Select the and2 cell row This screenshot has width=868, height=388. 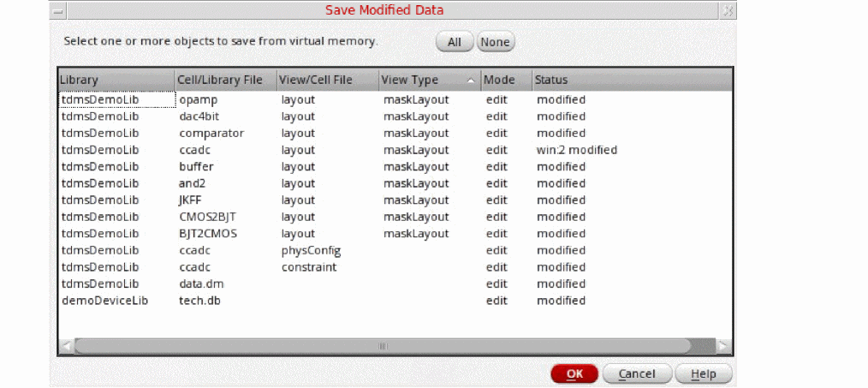[x=395, y=183]
